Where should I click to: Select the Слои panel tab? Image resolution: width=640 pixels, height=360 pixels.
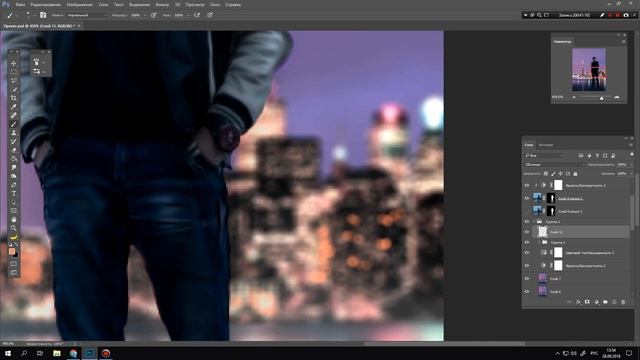(x=529, y=145)
